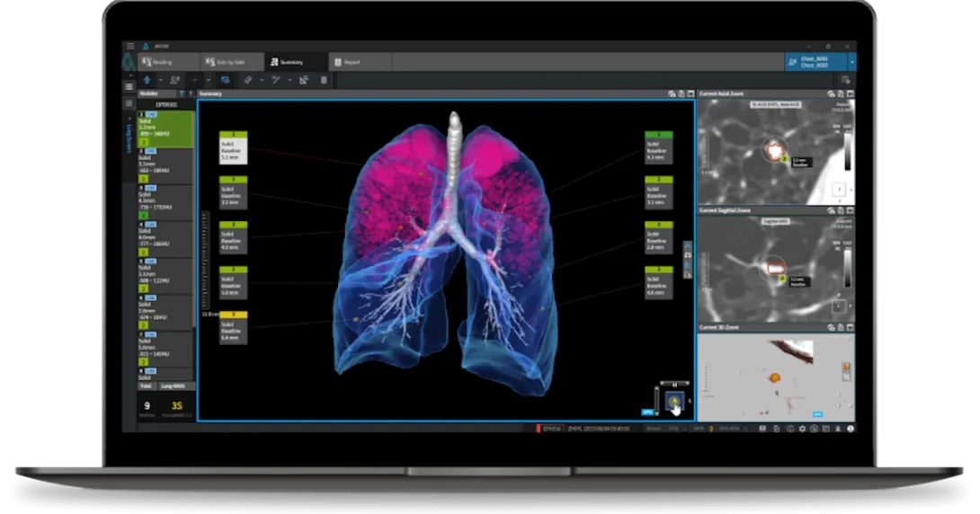Click the grayscale window level bar in axial view
The height and width of the screenshot is (514, 980).
[x=846, y=155]
